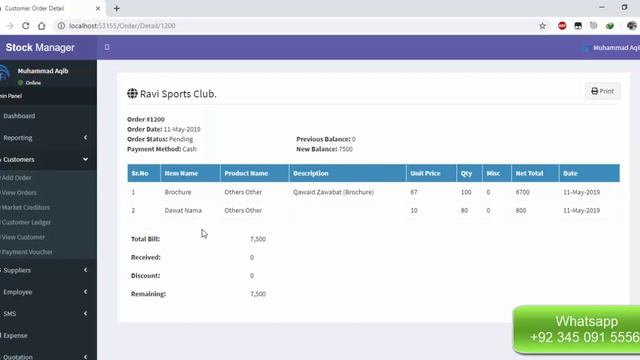Click the address bar URL
640x360 pixels.
[122, 26]
